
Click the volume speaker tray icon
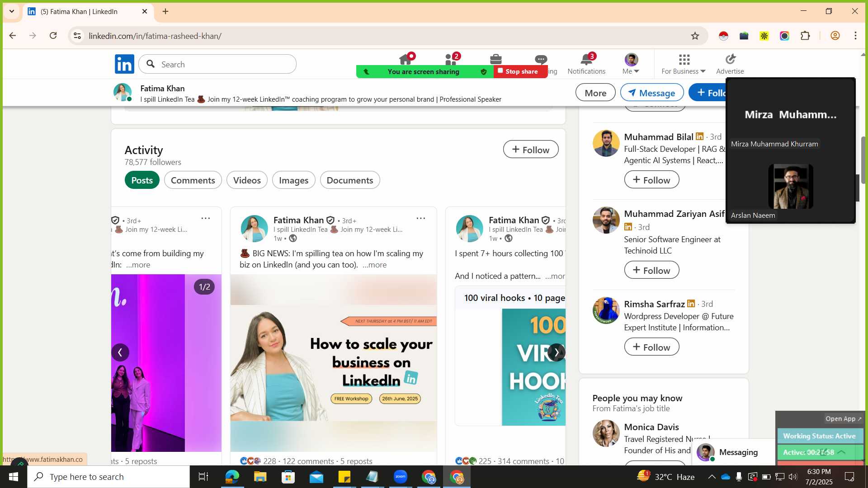tap(793, 477)
